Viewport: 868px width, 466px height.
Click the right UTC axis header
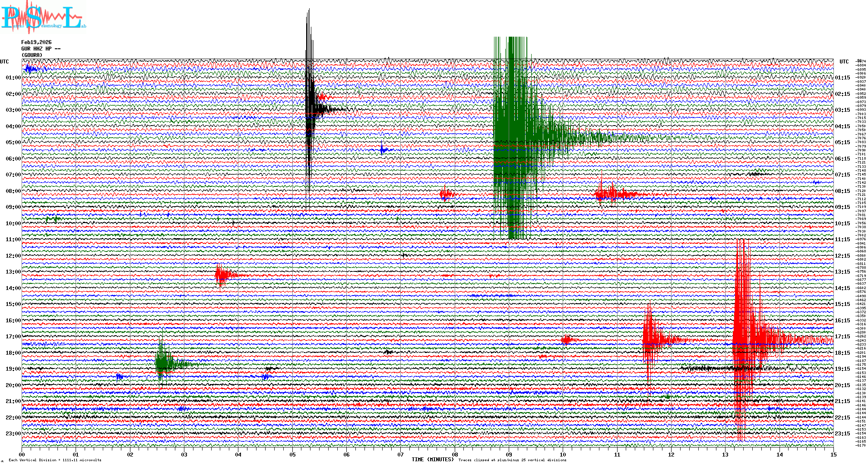(x=844, y=62)
